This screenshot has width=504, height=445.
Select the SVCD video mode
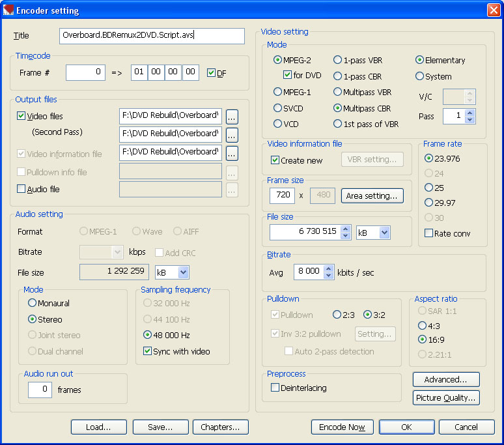coord(277,108)
